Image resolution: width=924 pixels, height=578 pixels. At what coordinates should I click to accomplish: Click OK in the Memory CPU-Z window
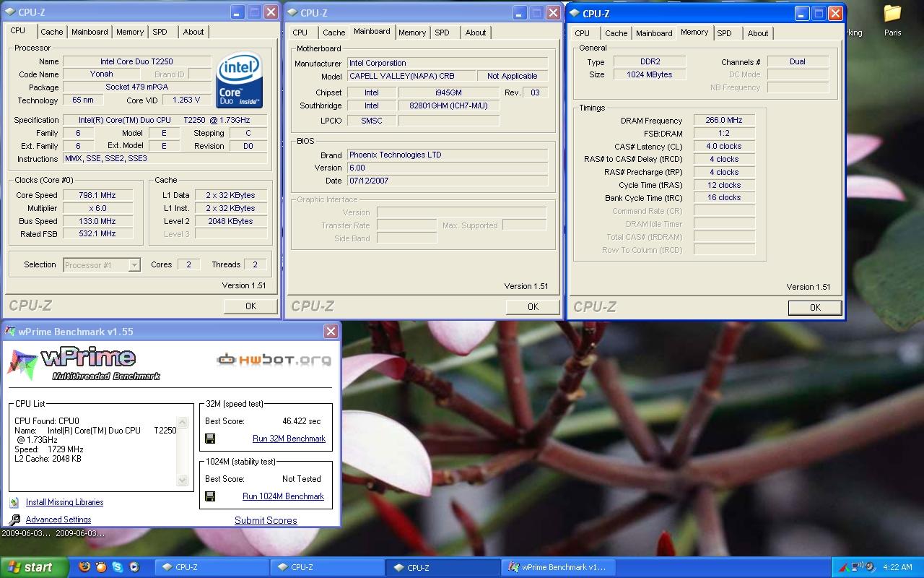pyautogui.click(x=815, y=308)
